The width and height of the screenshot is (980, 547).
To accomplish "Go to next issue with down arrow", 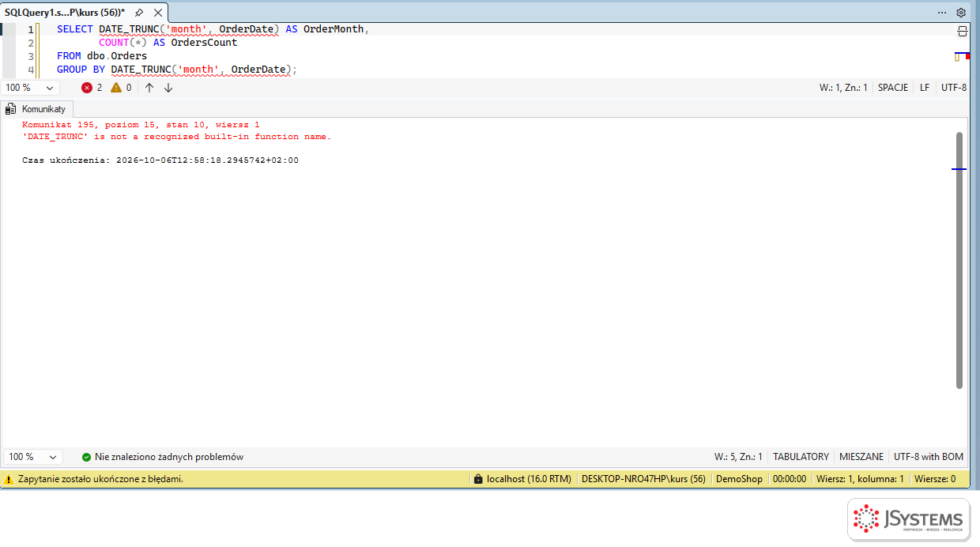I will coord(168,88).
